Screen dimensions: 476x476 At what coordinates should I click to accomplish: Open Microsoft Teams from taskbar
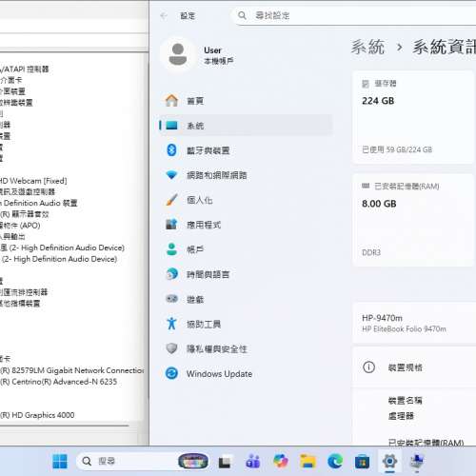pyautogui.click(x=253, y=462)
